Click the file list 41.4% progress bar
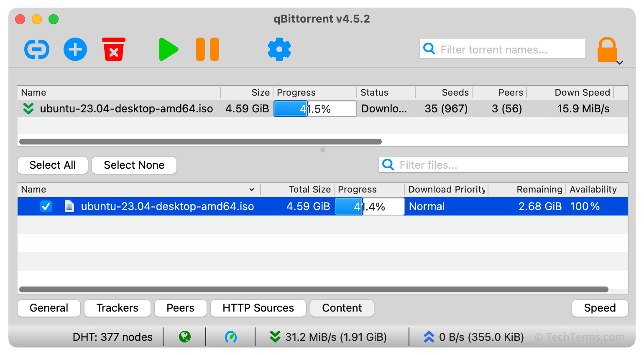 click(x=370, y=206)
